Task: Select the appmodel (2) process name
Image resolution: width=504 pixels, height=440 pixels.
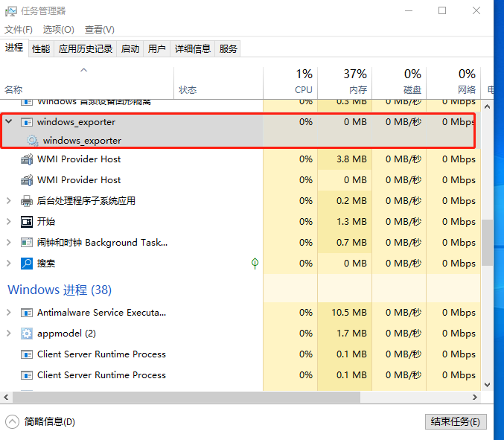Action: pos(66,334)
